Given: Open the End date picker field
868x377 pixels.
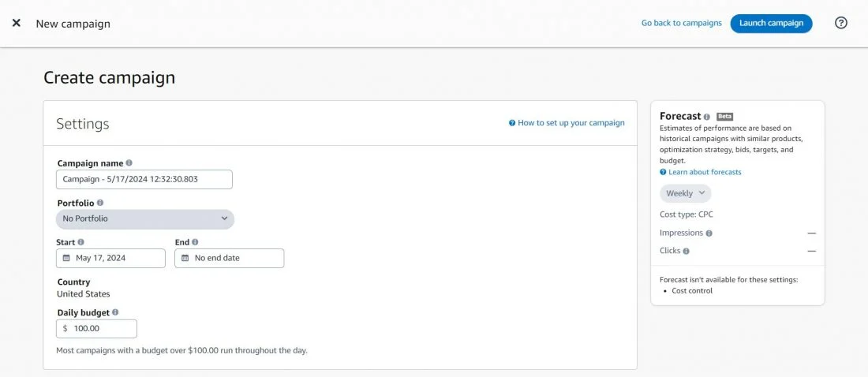Looking at the screenshot, I should [x=229, y=258].
